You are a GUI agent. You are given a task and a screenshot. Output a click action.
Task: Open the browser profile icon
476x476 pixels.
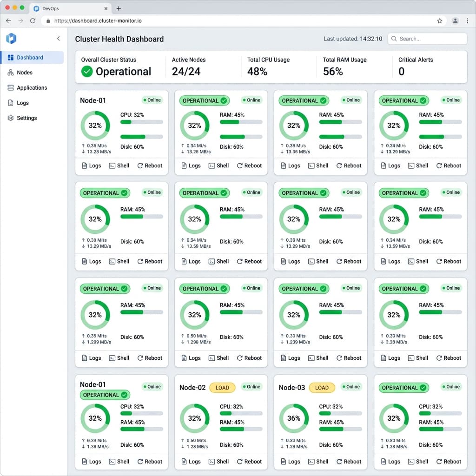click(x=455, y=20)
